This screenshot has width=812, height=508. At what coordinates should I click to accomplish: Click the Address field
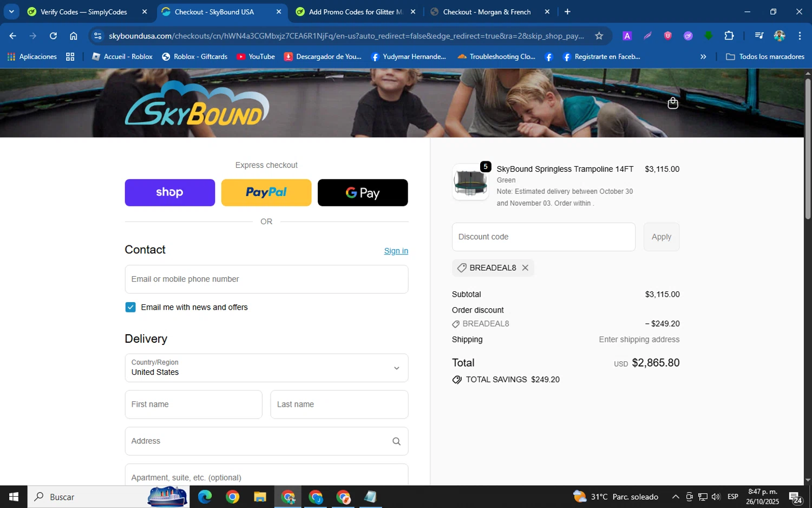[266, 441]
